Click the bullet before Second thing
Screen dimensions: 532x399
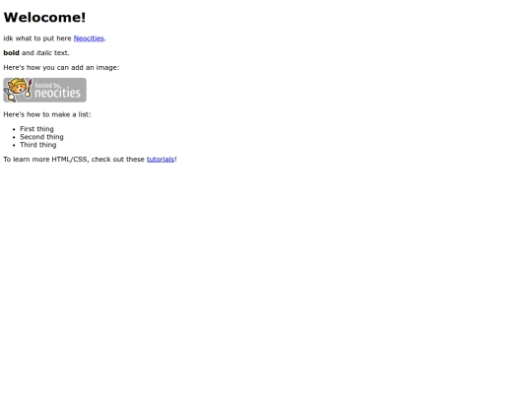coord(14,137)
